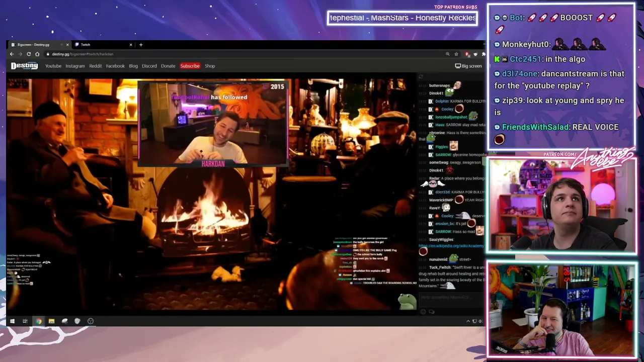Click the HARKDAN streamer name label
The width and height of the screenshot is (644, 362).
[x=213, y=164]
